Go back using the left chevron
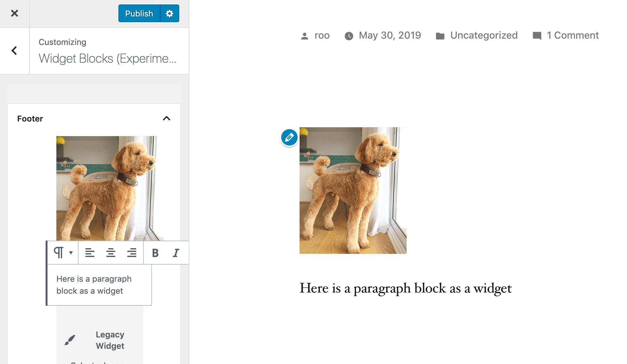The width and height of the screenshot is (627, 364). click(x=14, y=51)
